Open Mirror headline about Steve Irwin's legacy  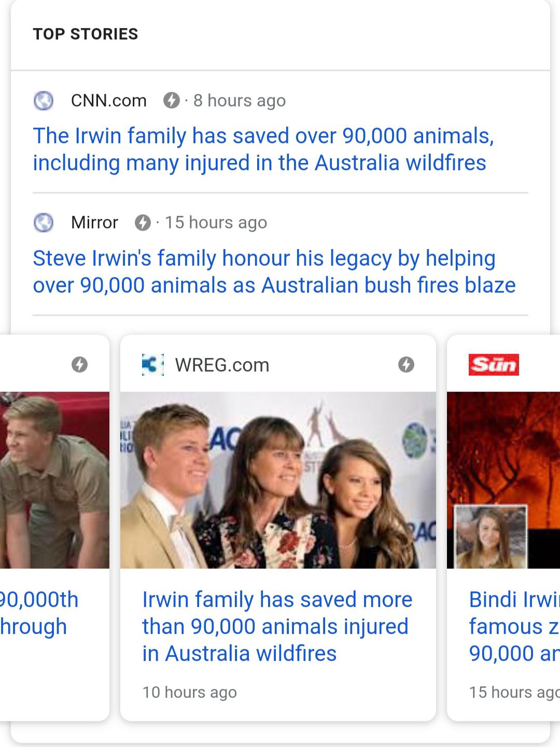pos(274,271)
